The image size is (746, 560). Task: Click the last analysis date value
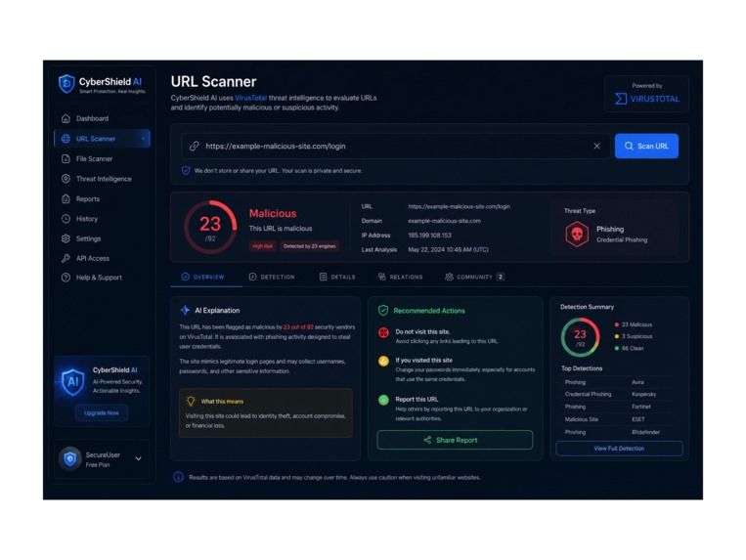(x=448, y=249)
